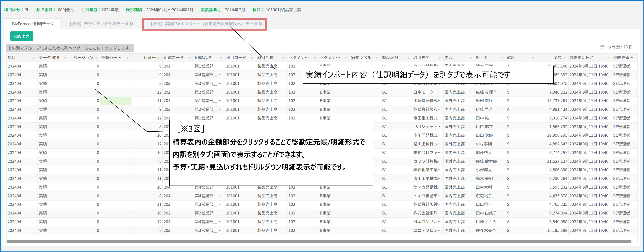Click filter icon on バージョン column

96,58
